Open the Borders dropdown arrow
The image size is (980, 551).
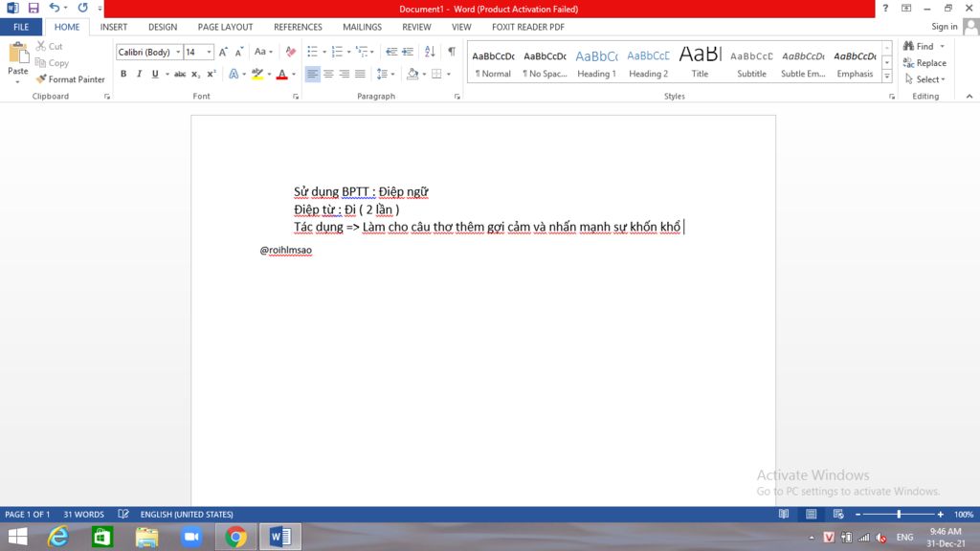449,74
